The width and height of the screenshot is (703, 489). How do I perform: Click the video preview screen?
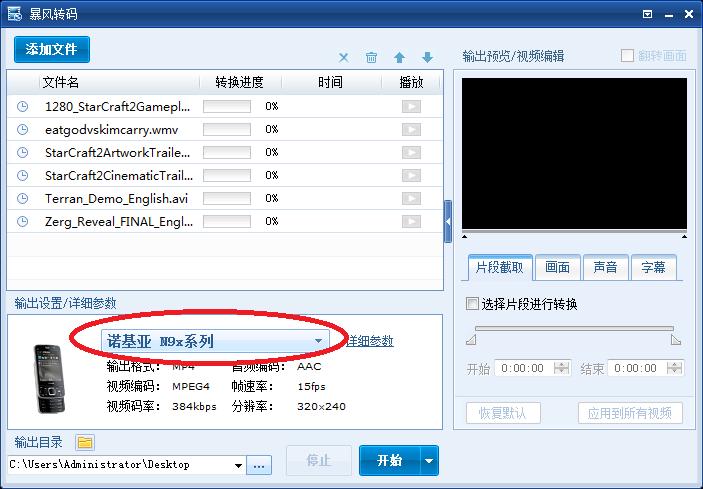pyautogui.click(x=574, y=154)
